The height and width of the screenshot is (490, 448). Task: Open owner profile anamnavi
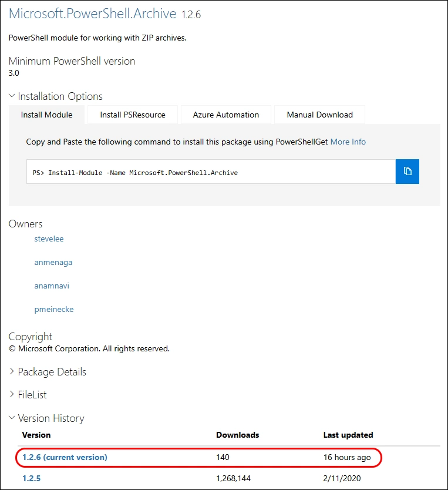(52, 286)
